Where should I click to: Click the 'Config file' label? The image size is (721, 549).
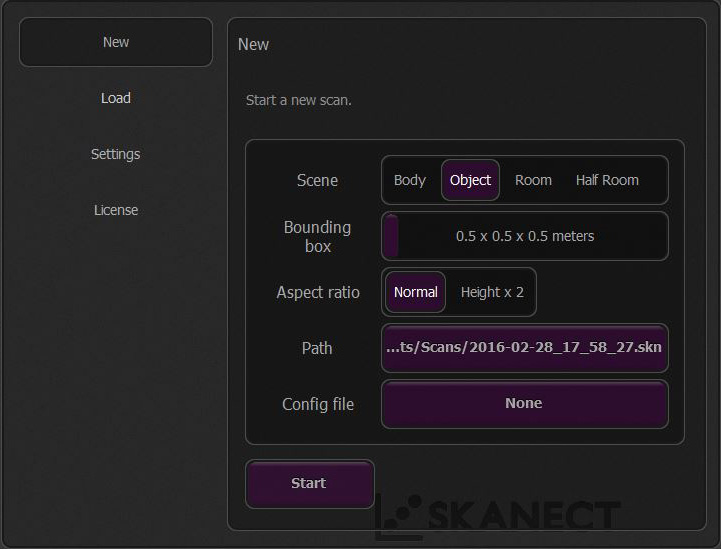(318, 404)
